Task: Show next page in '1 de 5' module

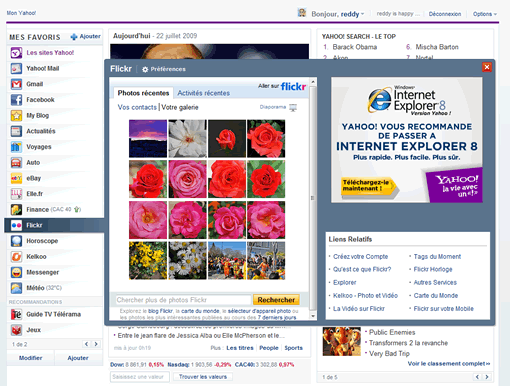Action: (487, 377)
